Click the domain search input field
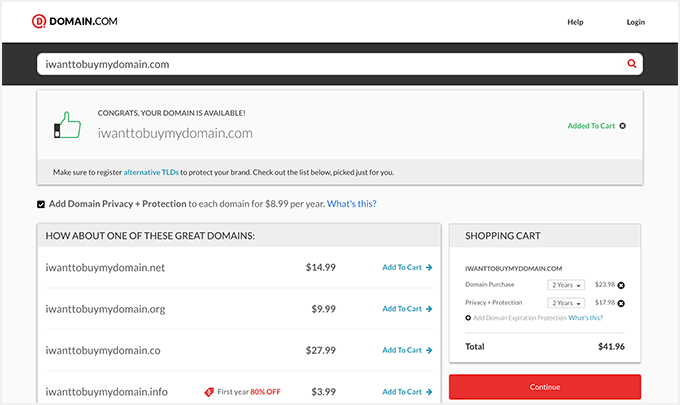680x405 pixels. click(x=330, y=64)
